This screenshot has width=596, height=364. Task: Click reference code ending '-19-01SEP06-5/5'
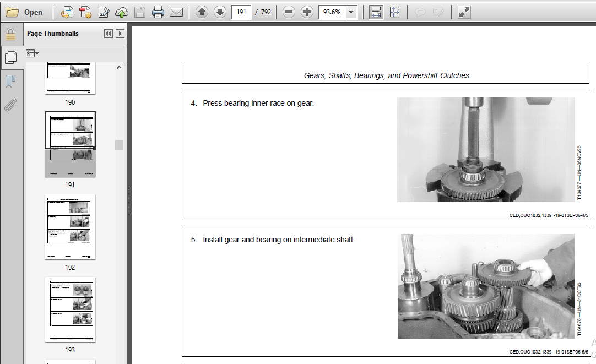[x=549, y=352]
